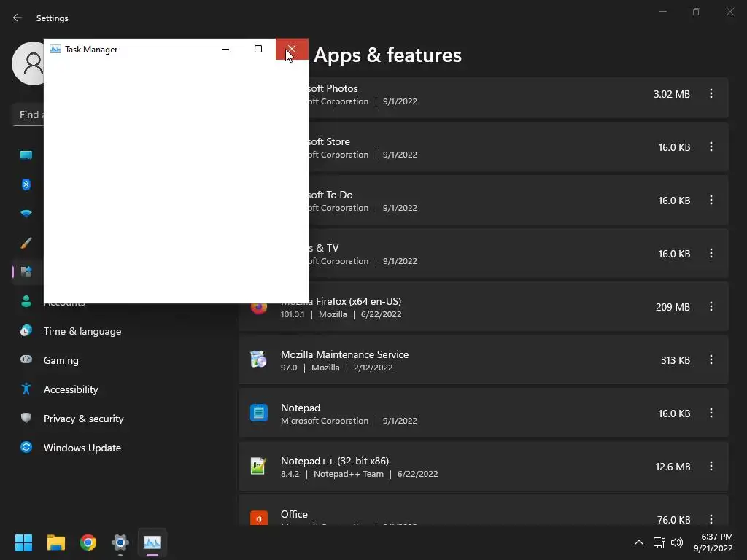Open more options for Movies & TV
The width and height of the screenshot is (747, 560).
(711, 253)
